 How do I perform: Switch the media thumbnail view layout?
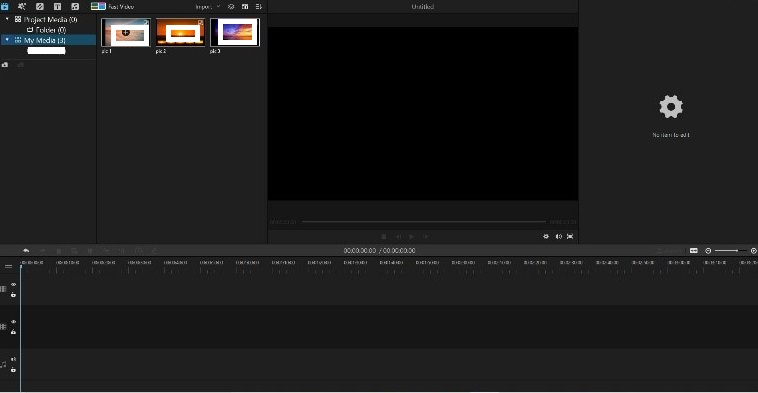[245, 7]
